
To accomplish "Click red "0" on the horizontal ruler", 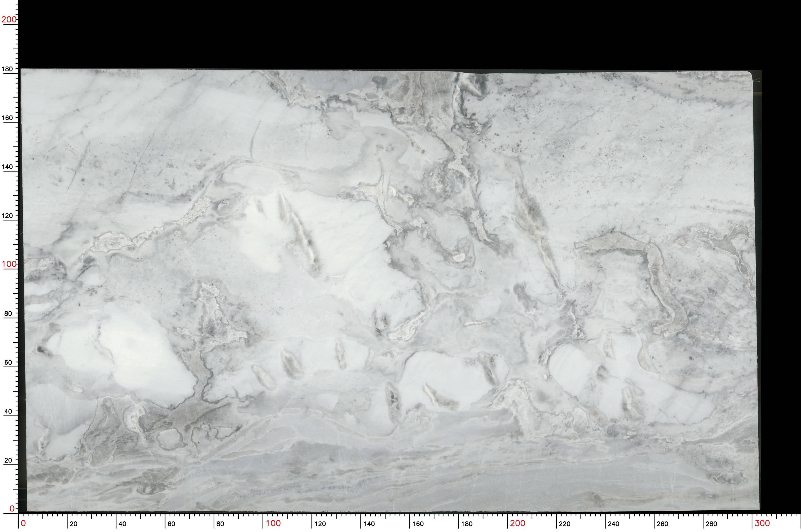I will [x=23, y=523].
